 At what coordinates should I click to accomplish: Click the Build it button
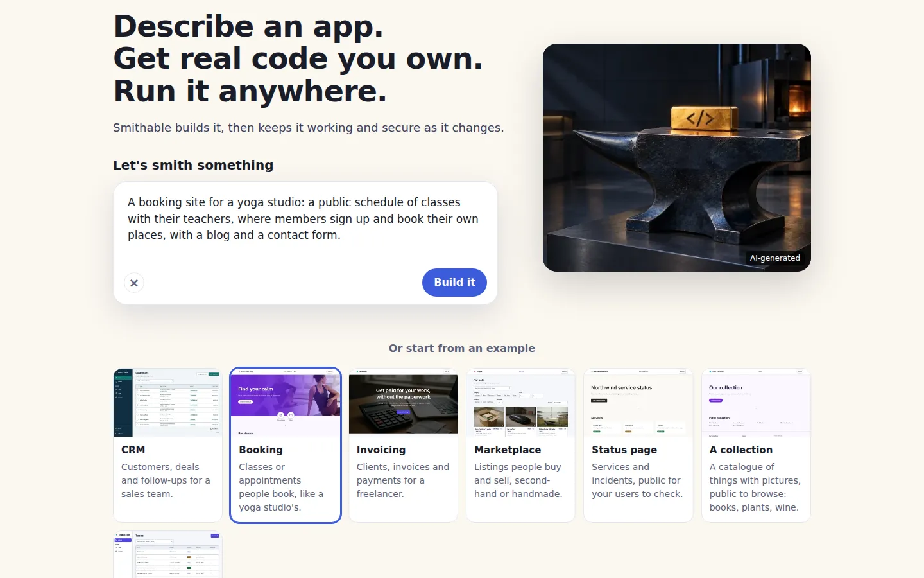point(454,283)
